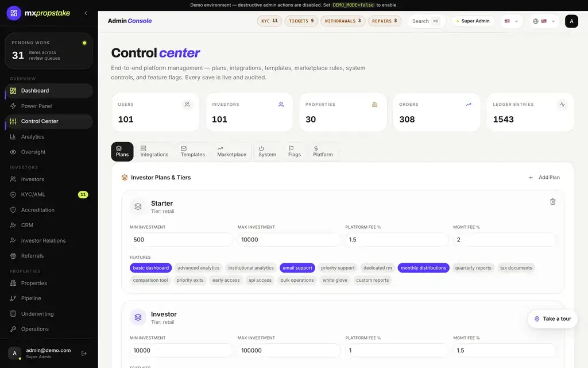This screenshot has width=588, height=368.
Task: Enable institutional analytics feature chip
Action: (251, 268)
